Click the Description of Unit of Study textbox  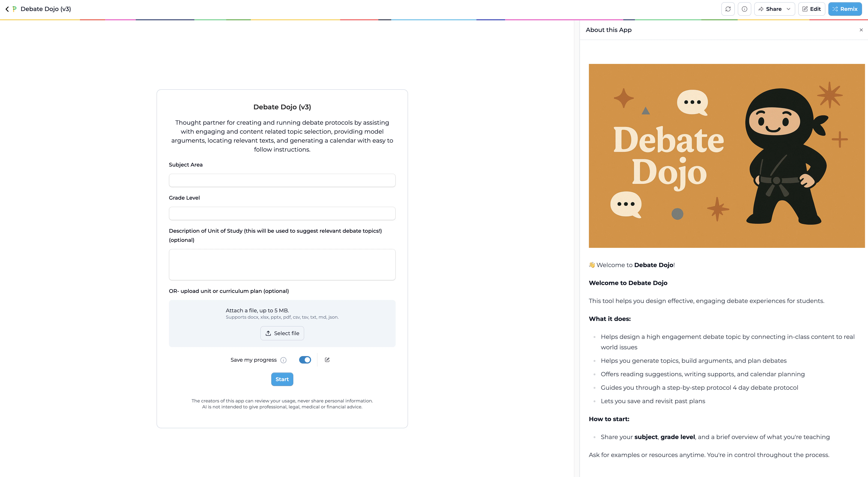(x=282, y=265)
